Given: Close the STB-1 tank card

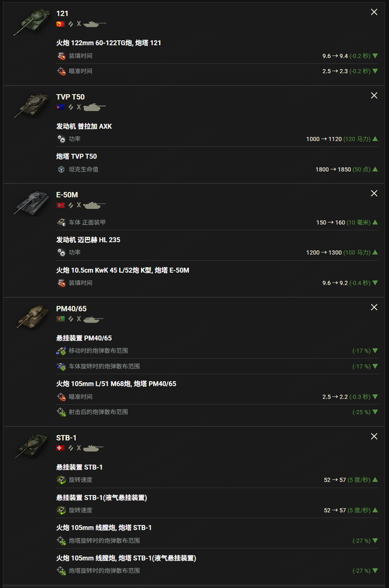Looking at the screenshot, I should (x=374, y=437).
